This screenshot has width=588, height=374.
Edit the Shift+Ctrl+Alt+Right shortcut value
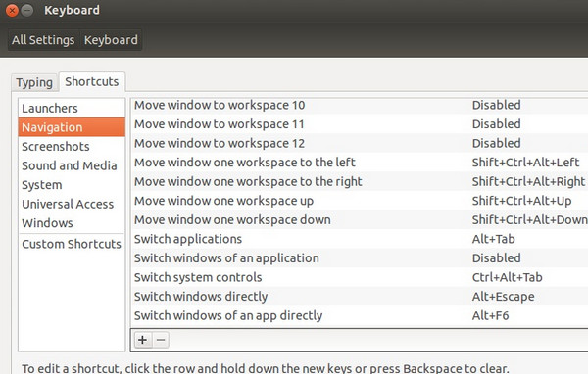(x=529, y=182)
